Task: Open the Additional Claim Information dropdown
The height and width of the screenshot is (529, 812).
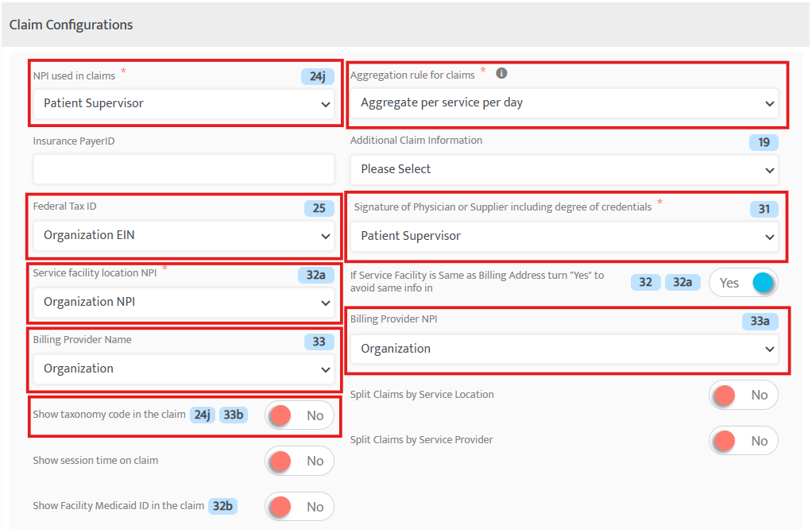Action: (566, 169)
